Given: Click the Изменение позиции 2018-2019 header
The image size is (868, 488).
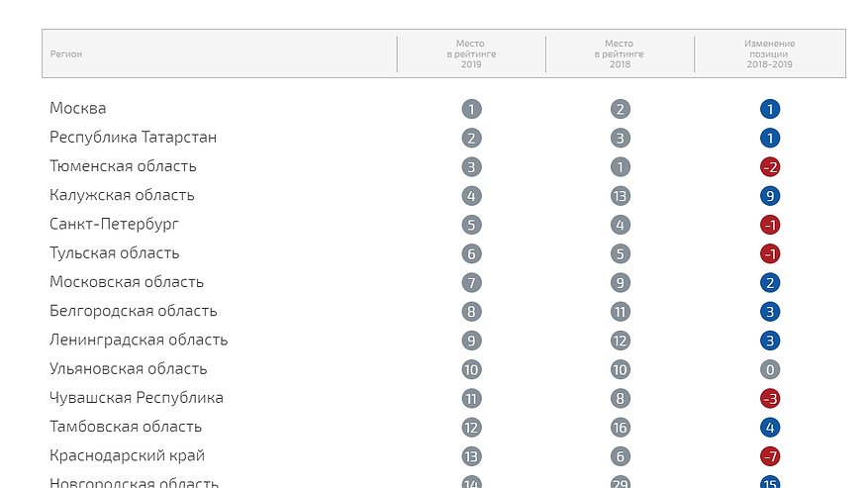Looking at the screenshot, I should pos(769,53).
